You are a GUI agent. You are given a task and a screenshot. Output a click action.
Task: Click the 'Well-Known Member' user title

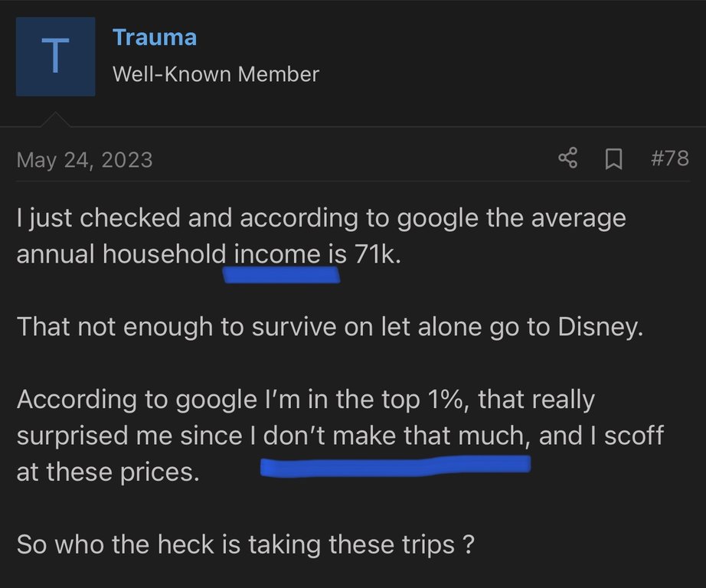pyautogui.click(x=215, y=74)
